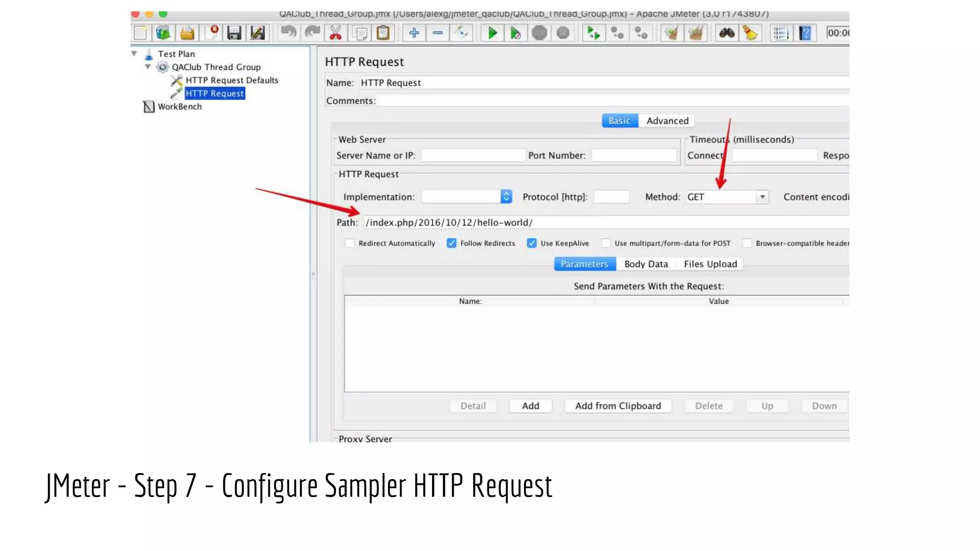Click the Redo arrow icon
980x551 pixels.
(312, 33)
